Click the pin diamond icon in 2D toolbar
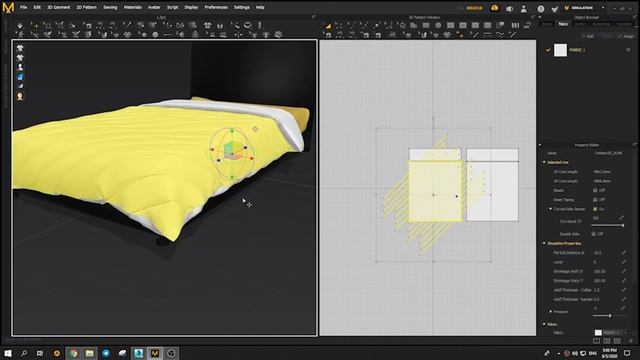The image size is (640, 360). pos(461,35)
